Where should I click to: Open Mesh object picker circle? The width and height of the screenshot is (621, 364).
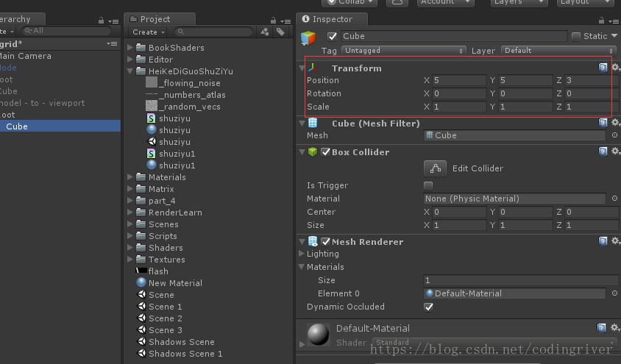coord(614,135)
